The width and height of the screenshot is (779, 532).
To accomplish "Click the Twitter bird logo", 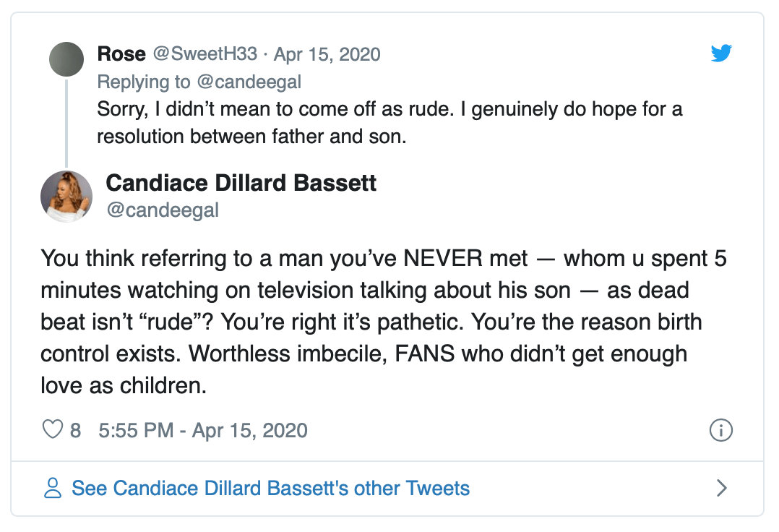I will (721, 53).
